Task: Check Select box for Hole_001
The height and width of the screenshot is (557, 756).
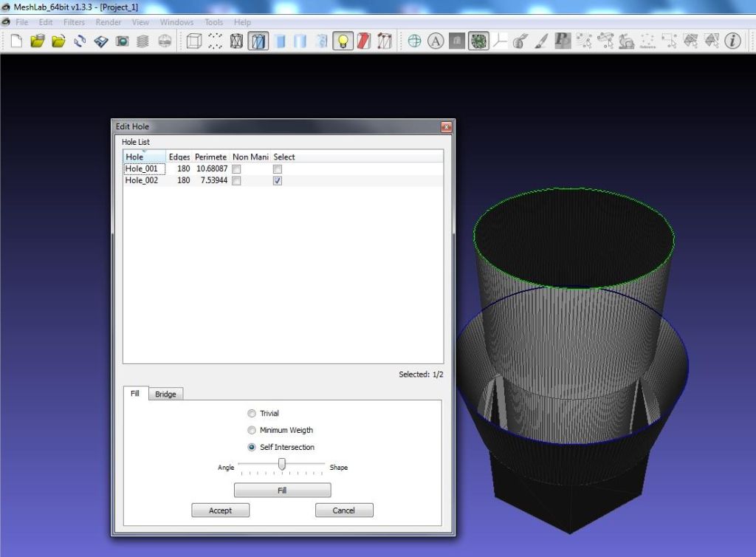Action: [278, 169]
